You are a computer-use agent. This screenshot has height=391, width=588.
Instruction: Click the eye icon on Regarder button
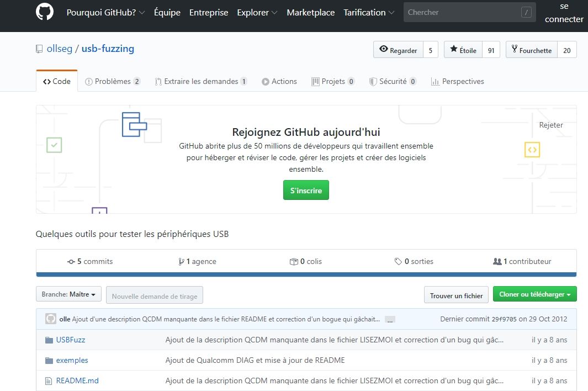tap(384, 49)
